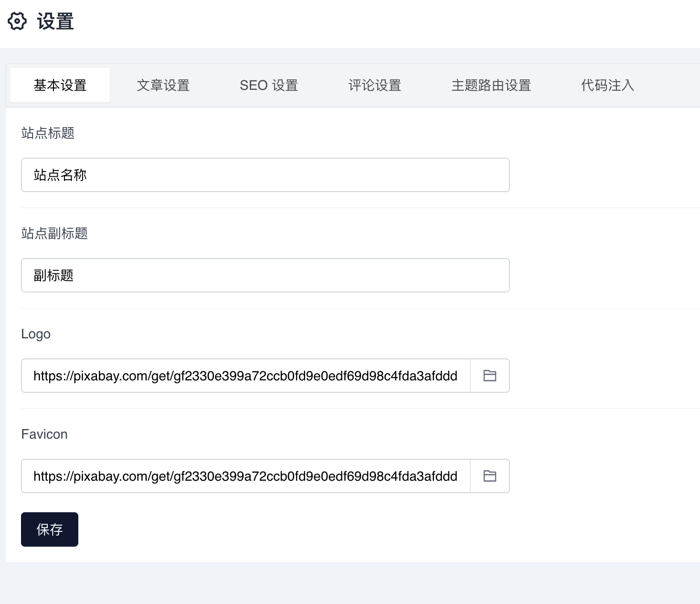
Task: Open the 代码注入 tab
Action: pyautogui.click(x=607, y=85)
